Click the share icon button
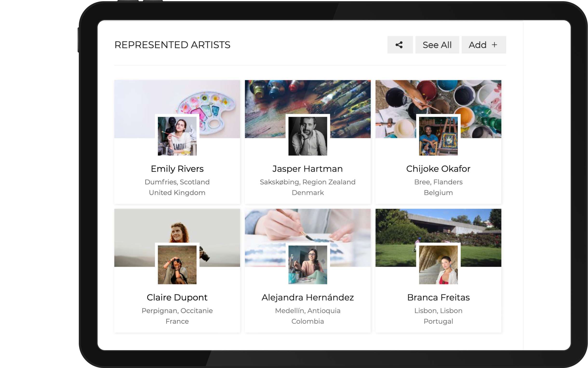The image size is (588, 368). (x=400, y=45)
